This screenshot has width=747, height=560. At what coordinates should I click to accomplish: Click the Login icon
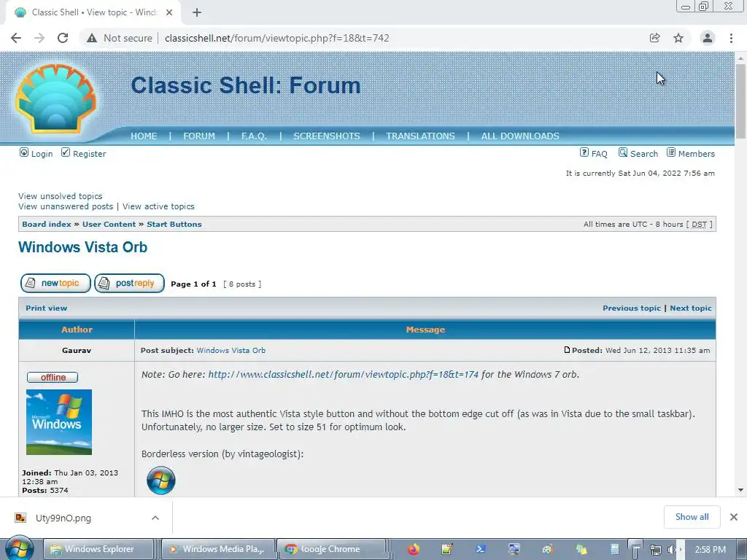click(x=24, y=152)
